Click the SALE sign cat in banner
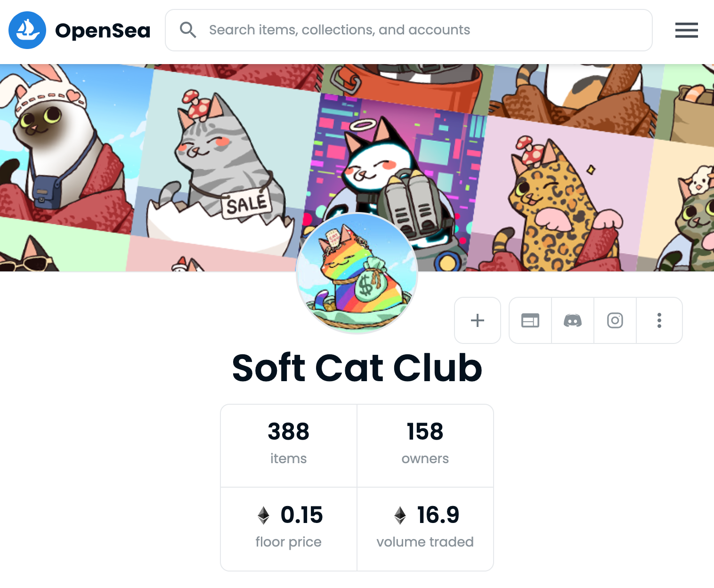The width and height of the screenshot is (714, 588). click(x=221, y=170)
